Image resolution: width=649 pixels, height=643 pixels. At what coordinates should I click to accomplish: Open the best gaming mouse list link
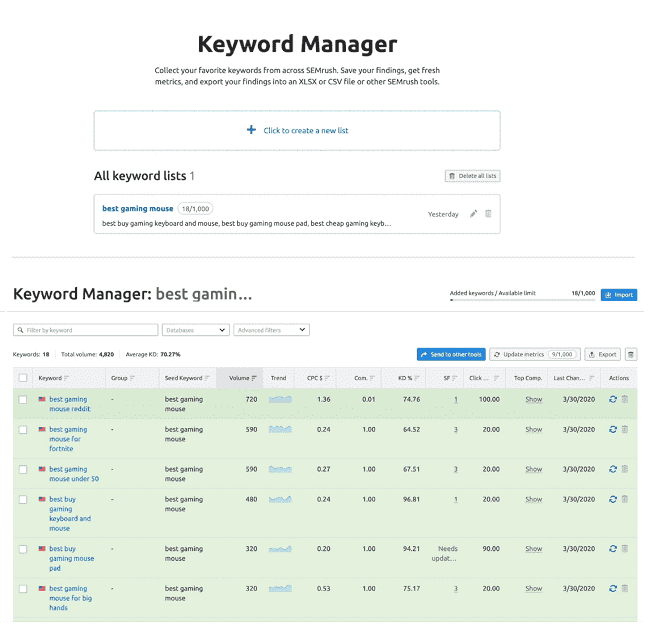(x=138, y=209)
